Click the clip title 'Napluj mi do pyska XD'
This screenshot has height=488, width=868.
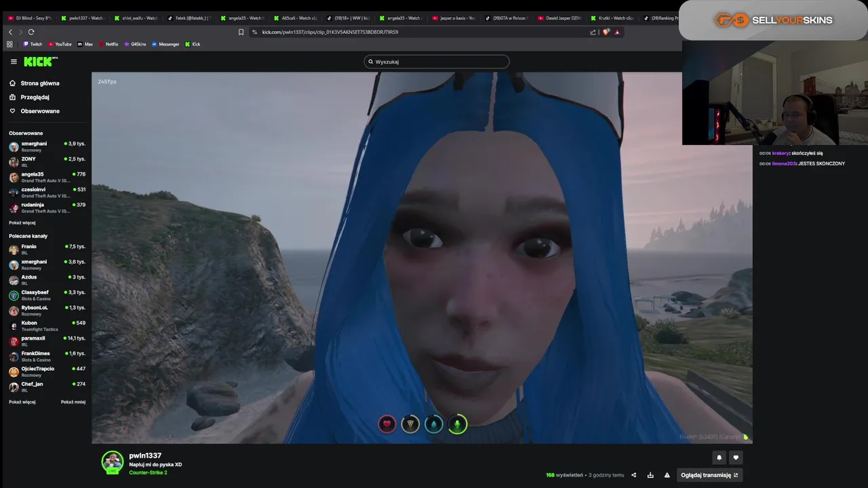click(x=155, y=465)
